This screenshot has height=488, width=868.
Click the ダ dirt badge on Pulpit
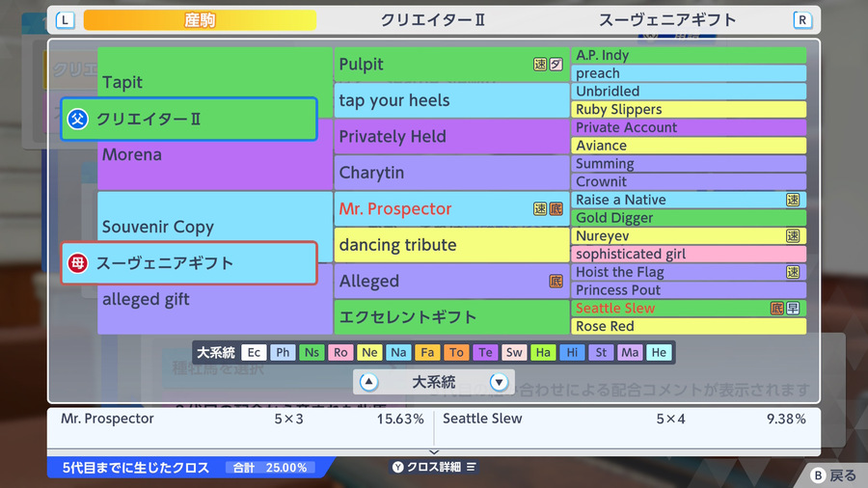(x=556, y=65)
